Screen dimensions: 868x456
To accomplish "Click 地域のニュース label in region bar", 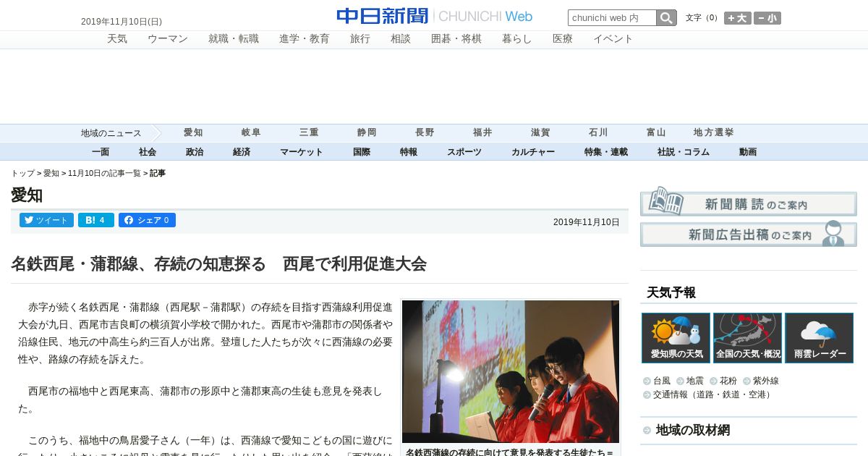I will pyautogui.click(x=111, y=133).
